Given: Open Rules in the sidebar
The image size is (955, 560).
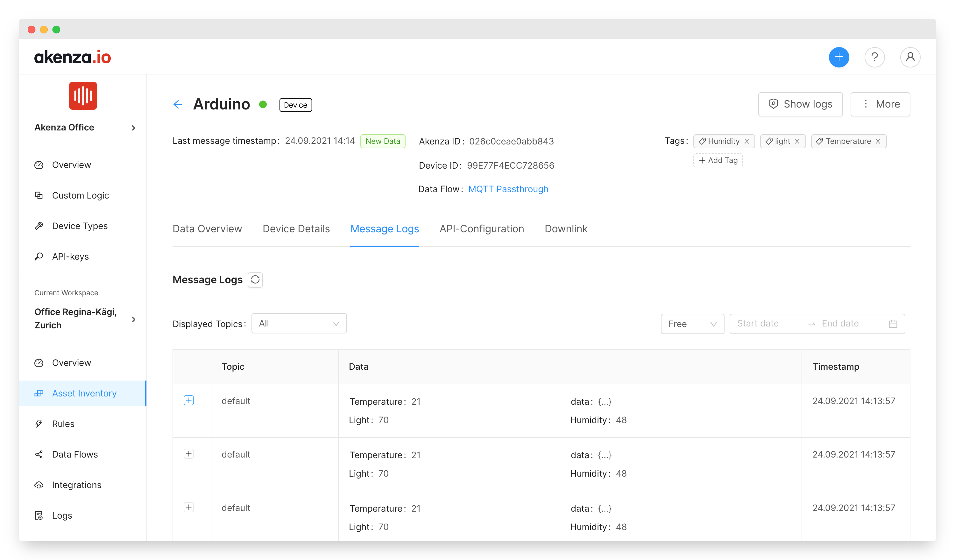Looking at the screenshot, I should pos(63,423).
